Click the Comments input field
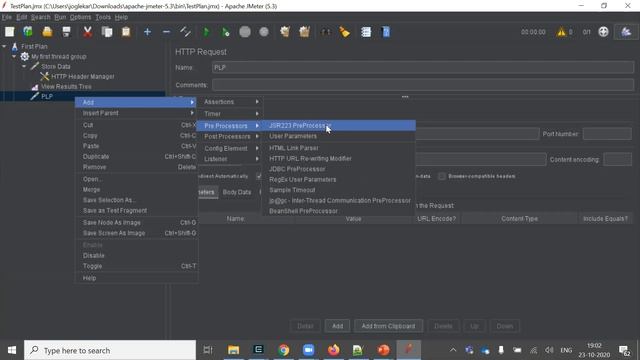This screenshot has height=360, width=640. click(x=423, y=85)
